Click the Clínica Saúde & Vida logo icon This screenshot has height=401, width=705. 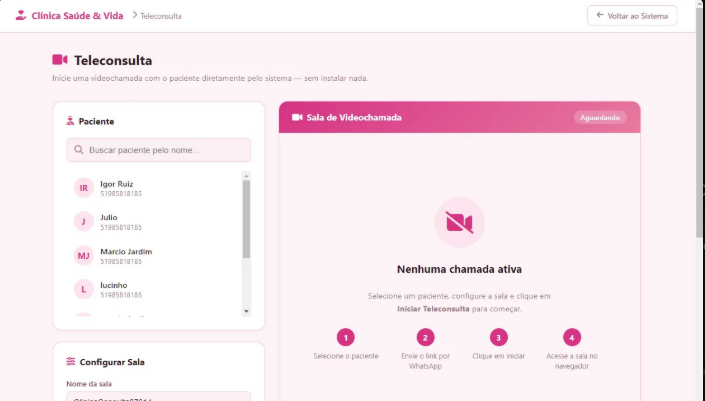tap(21, 15)
